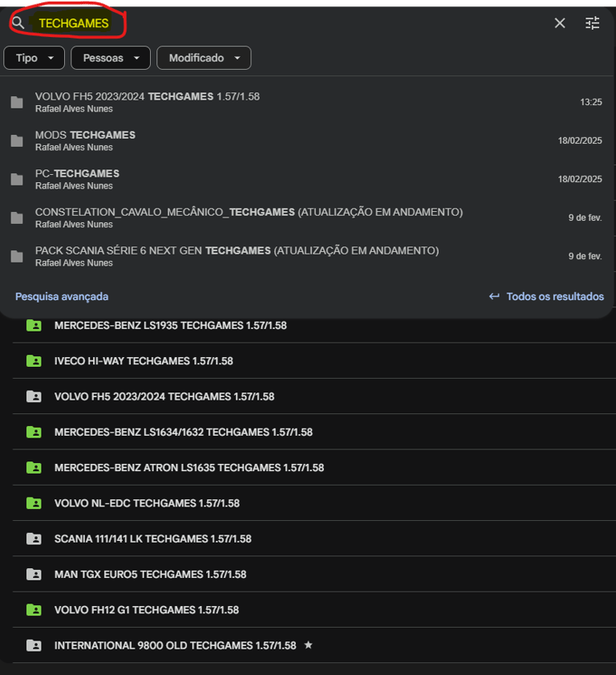
Task: Select MERCEDES-BENZ LS1935 TECHGAMES folder row
Action: (314, 325)
